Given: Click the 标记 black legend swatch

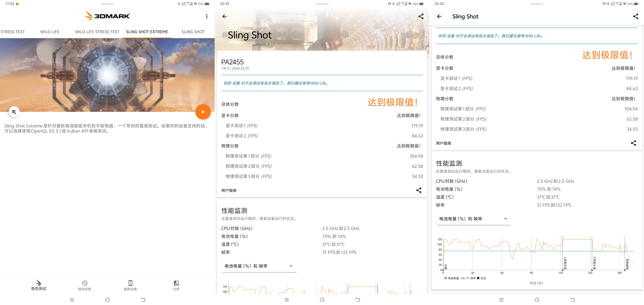Looking at the screenshot, I should 478,278.
